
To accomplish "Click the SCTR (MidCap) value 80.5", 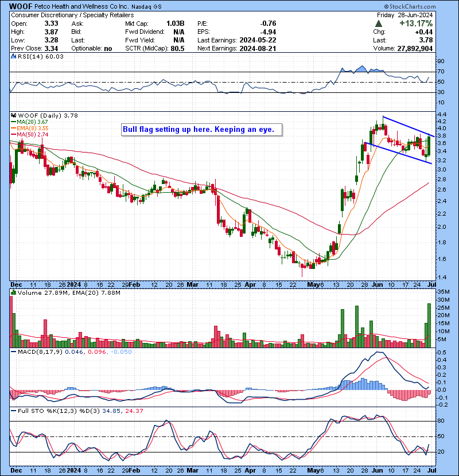I will [177, 48].
